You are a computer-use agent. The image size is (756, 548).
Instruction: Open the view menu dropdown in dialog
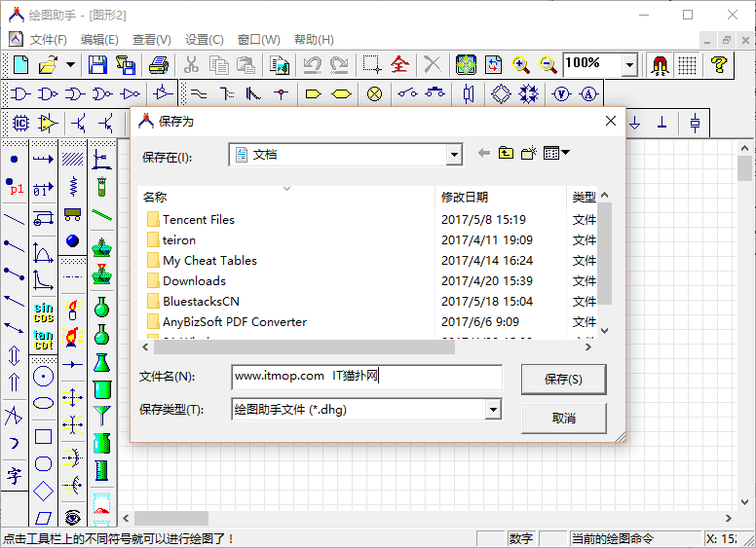pos(556,153)
